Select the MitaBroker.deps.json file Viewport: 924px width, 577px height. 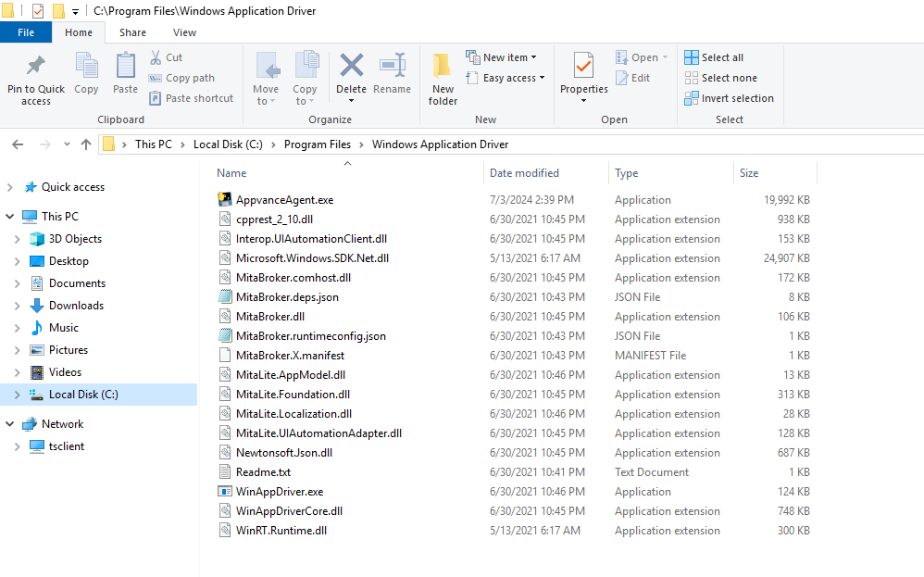tap(287, 297)
